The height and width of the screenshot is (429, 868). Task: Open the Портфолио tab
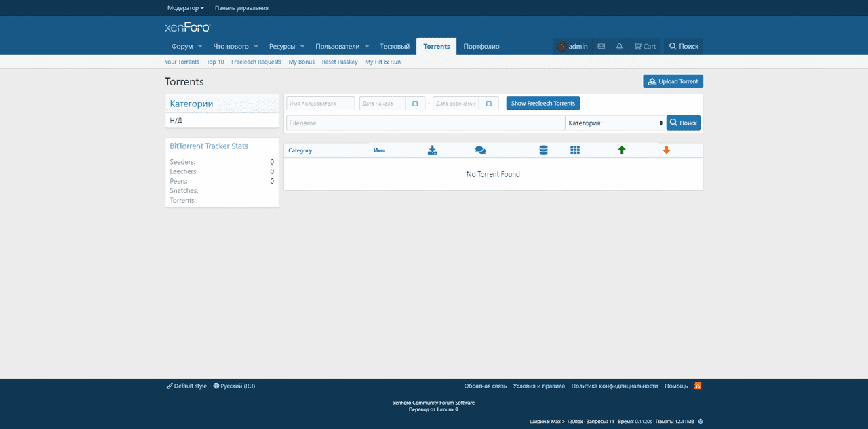(x=481, y=47)
